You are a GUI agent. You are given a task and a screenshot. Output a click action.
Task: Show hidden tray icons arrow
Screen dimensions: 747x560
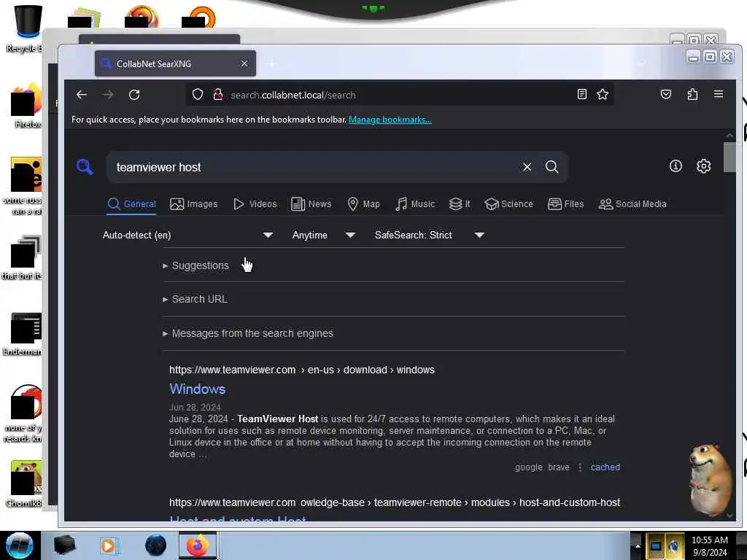tap(638, 545)
